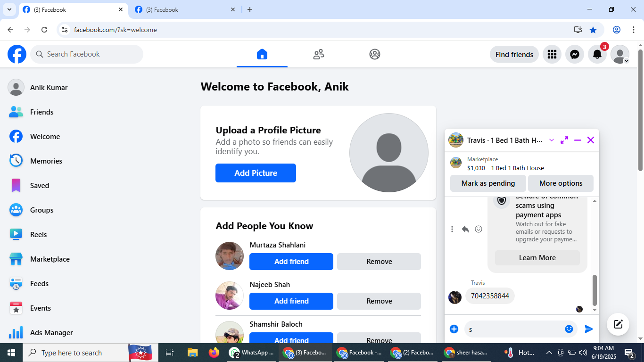
Task: Open message more-actions three dots icon
Action: 452,229
